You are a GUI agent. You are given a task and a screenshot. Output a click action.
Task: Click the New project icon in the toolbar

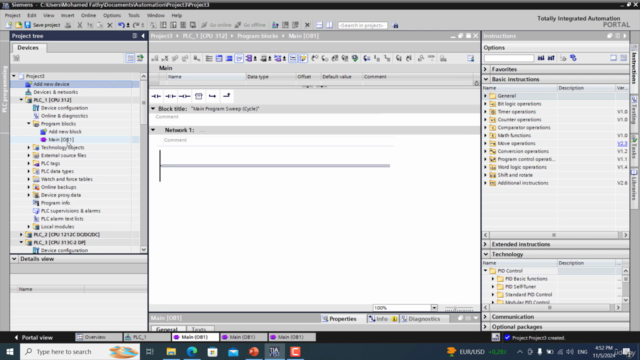[9, 25]
